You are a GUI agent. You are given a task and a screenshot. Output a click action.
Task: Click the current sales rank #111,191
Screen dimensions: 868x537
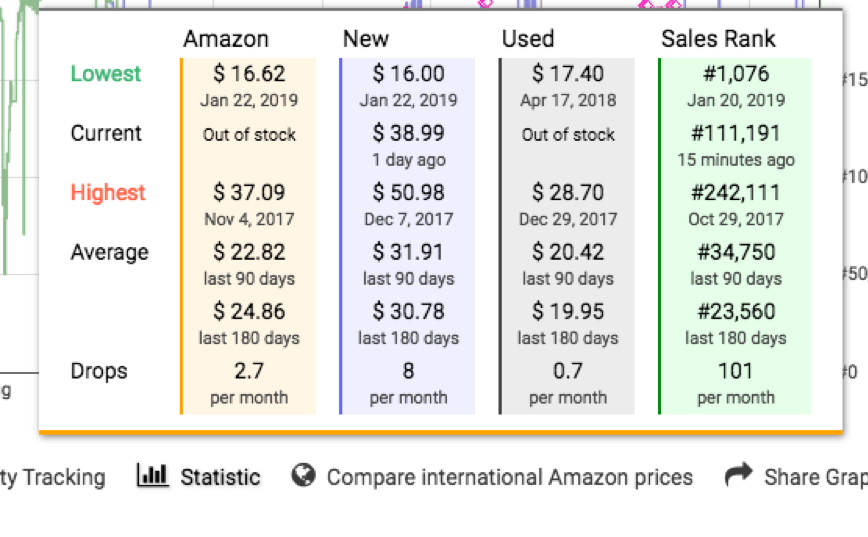coord(736,133)
